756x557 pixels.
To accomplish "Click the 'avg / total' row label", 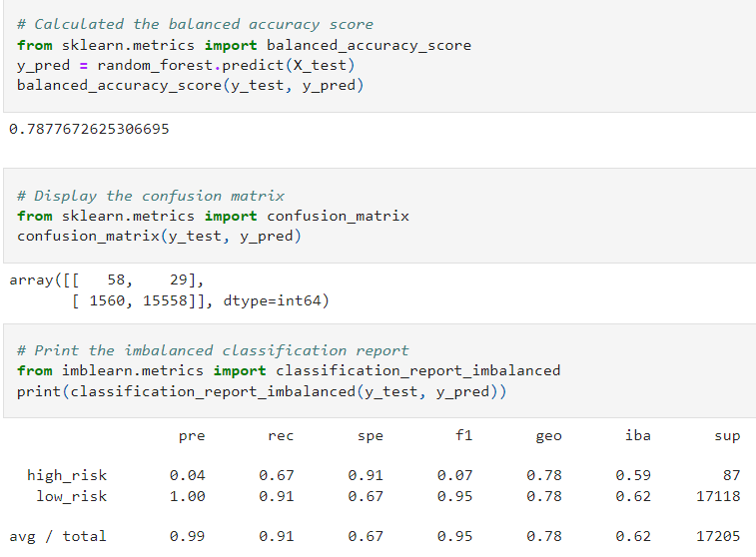I will (x=58, y=537).
